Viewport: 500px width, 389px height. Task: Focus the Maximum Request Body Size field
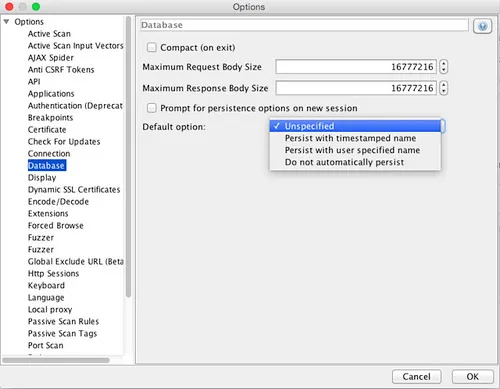(x=356, y=67)
